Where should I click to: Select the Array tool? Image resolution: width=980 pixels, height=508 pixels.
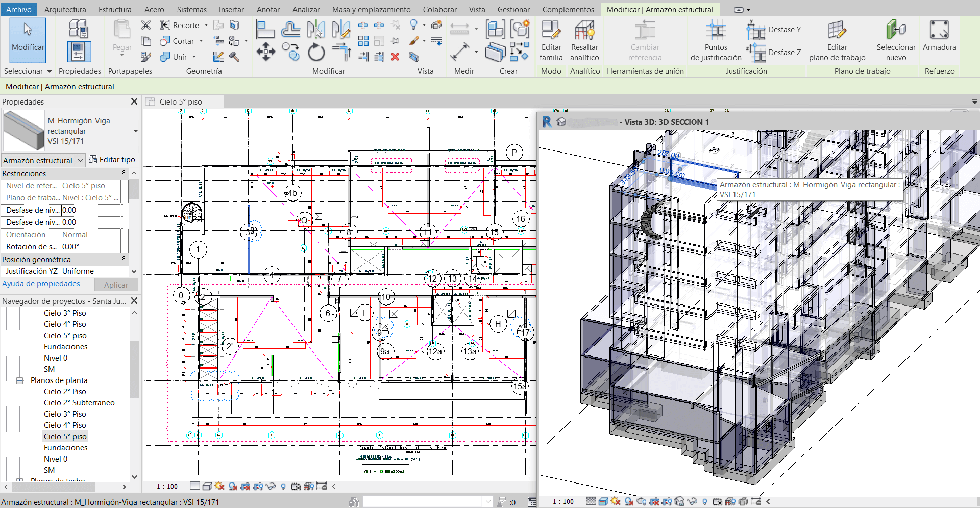point(363,41)
